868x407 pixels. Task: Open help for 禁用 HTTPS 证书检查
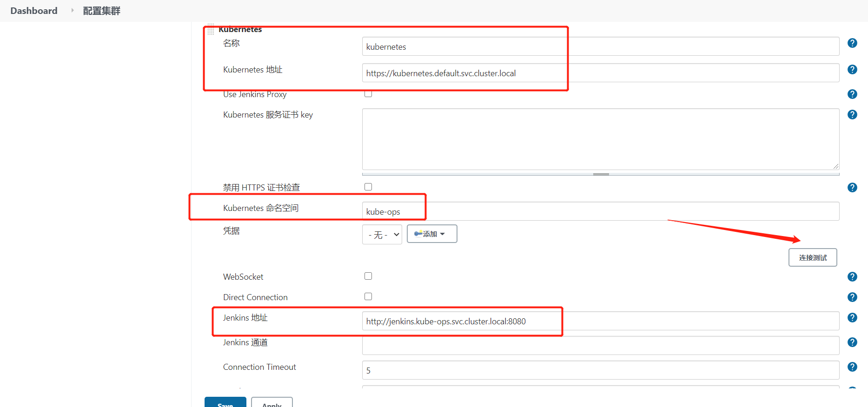click(x=852, y=188)
